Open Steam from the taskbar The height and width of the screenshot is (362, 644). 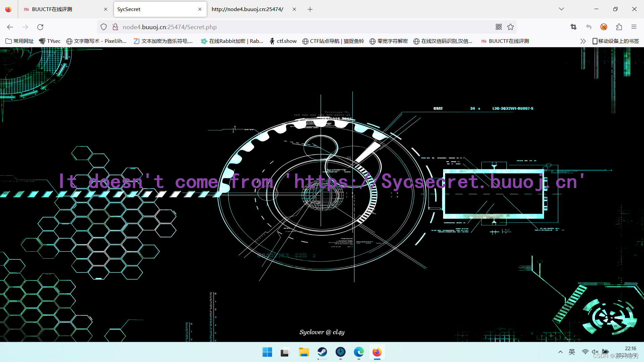[322, 352]
